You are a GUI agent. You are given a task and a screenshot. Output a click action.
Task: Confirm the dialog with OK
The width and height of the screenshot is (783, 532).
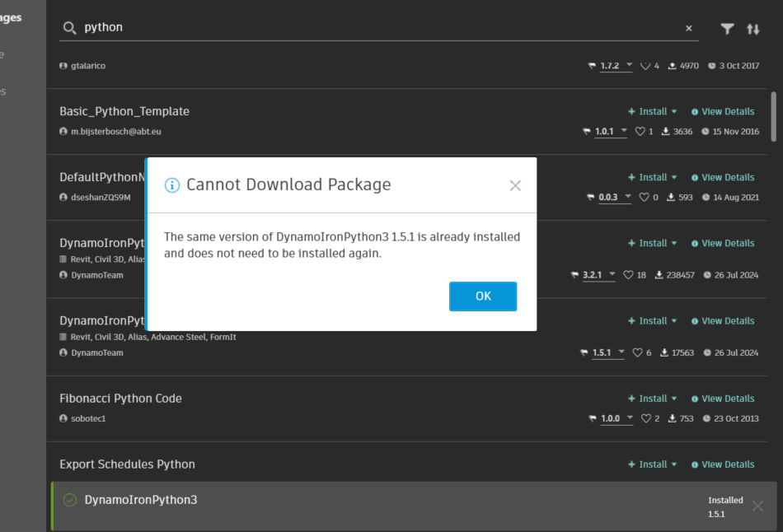coord(483,296)
